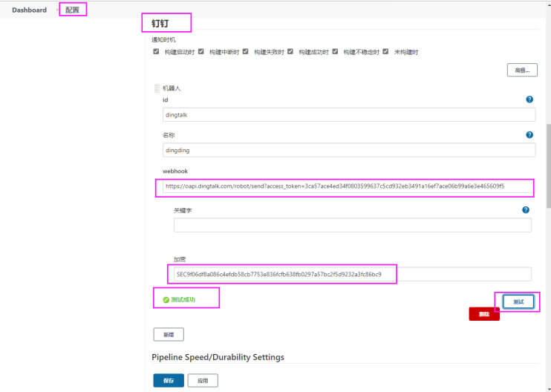Viewport: 551px width, 392px height.
Task: Save settings with the 保存 button
Action: coord(169,380)
